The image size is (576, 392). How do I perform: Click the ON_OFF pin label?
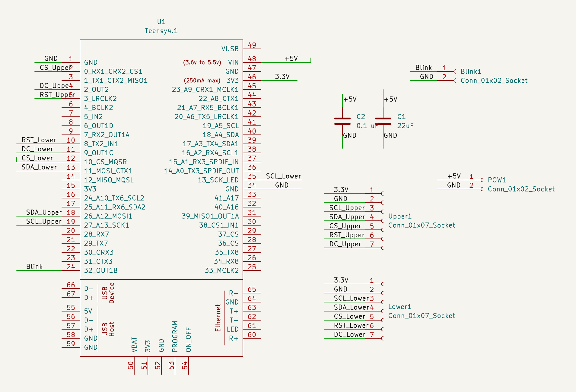[x=188, y=340]
